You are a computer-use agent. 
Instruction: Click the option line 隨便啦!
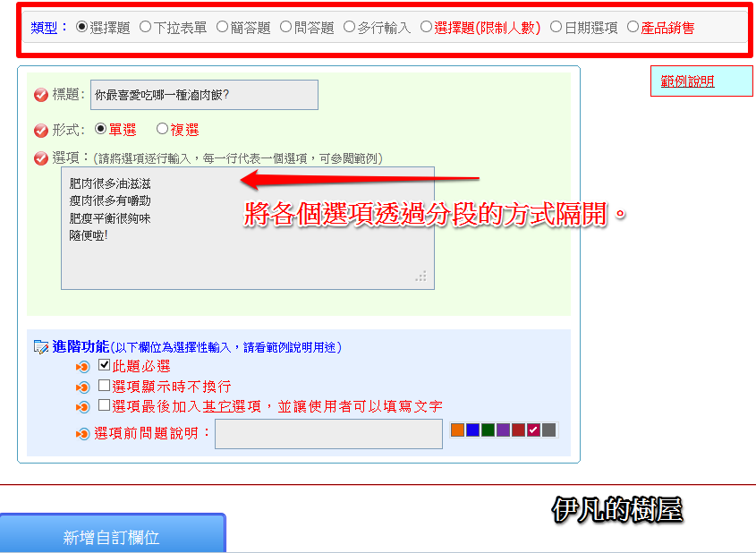[89, 235]
